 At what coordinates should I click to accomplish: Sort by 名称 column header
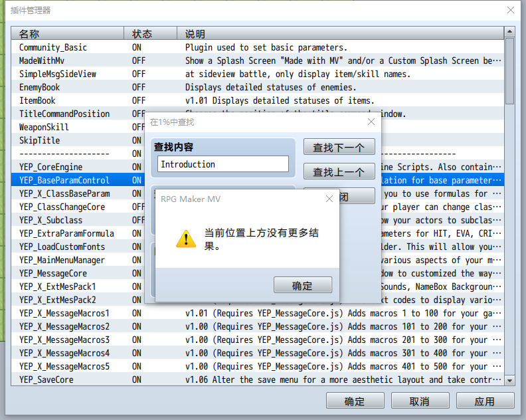point(68,34)
